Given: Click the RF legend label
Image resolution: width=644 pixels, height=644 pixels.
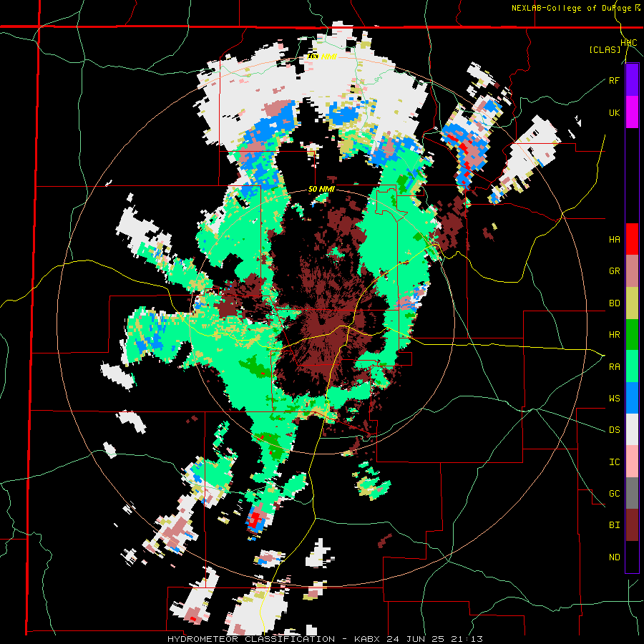Looking at the screenshot, I should (x=614, y=80).
